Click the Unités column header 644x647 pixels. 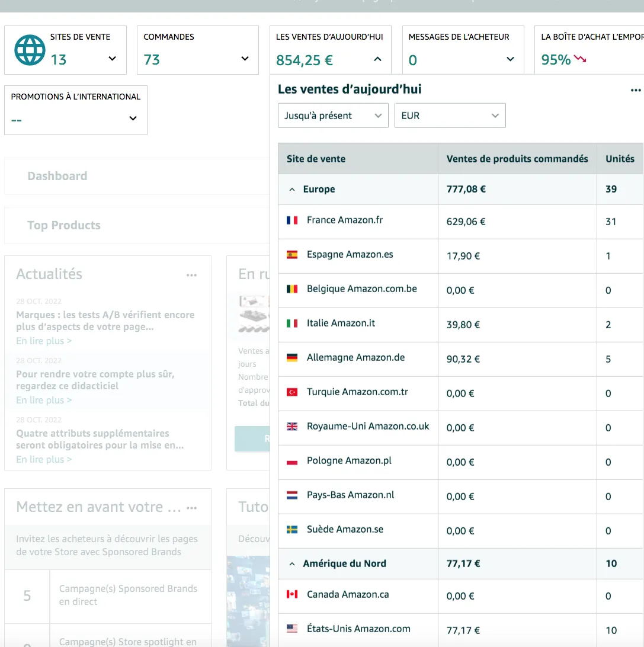point(620,159)
